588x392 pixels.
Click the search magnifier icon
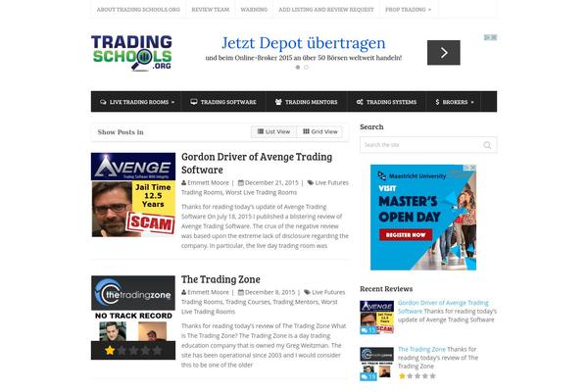pyautogui.click(x=487, y=145)
